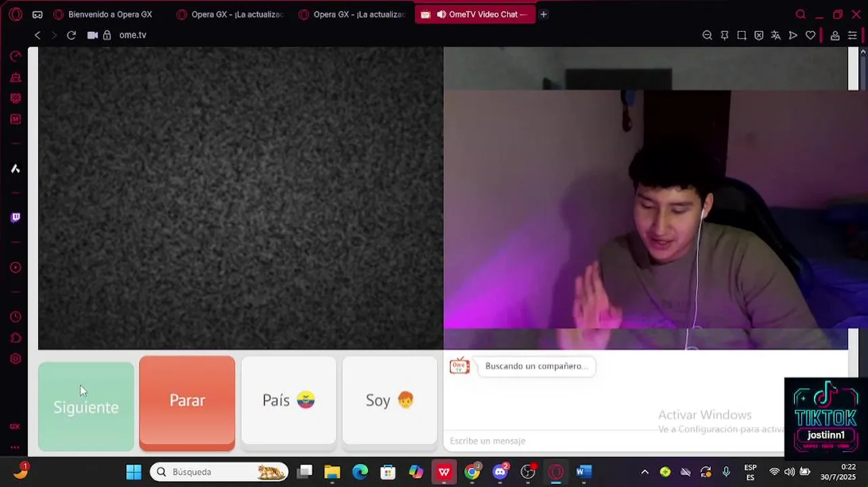The image size is (868, 487).
Task: Click the Siguiente button
Action: pyautogui.click(x=86, y=406)
